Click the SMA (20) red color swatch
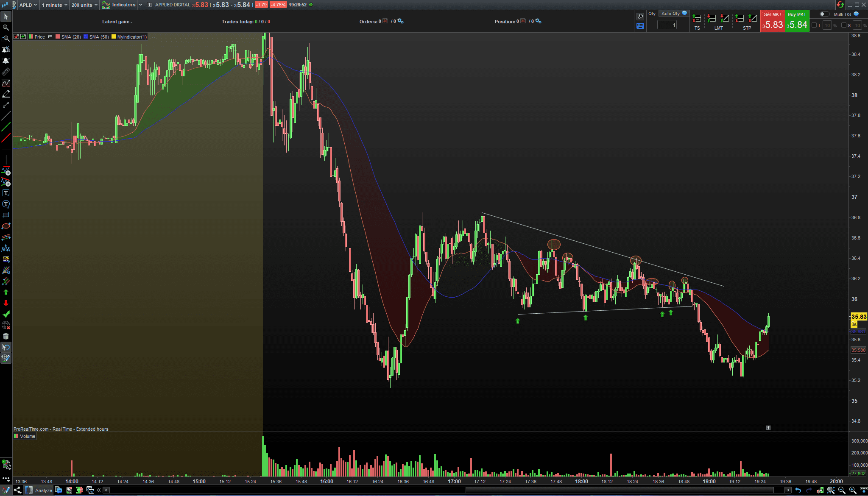 click(x=58, y=37)
